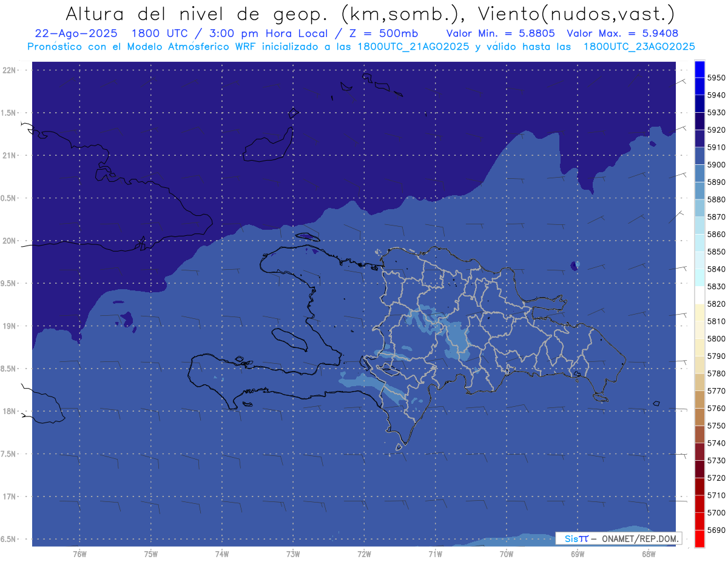The image size is (728, 562).
Task: Select the init time "1800UTC_21AGO2025"
Action: pyautogui.click(x=414, y=46)
